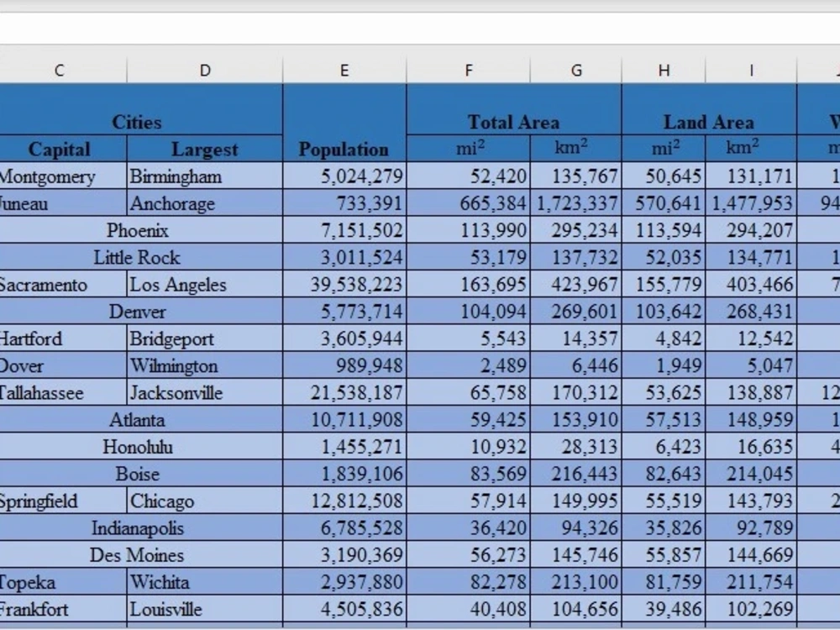Select cell with value 83,569
840x630 pixels.
(x=468, y=474)
